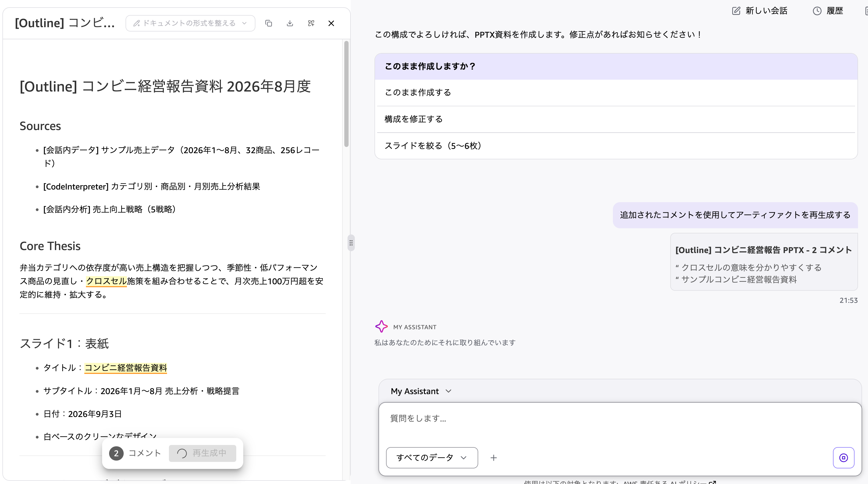The height and width of the screenshot is (484, 868).
Task: Download the outline document
Action: pos(290,23)
